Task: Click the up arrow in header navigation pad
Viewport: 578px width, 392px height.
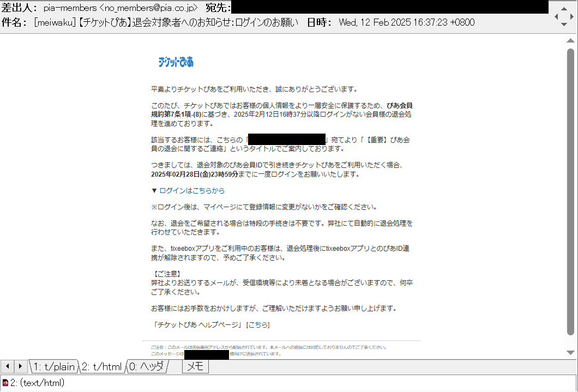Action: (x=564, y=9)
